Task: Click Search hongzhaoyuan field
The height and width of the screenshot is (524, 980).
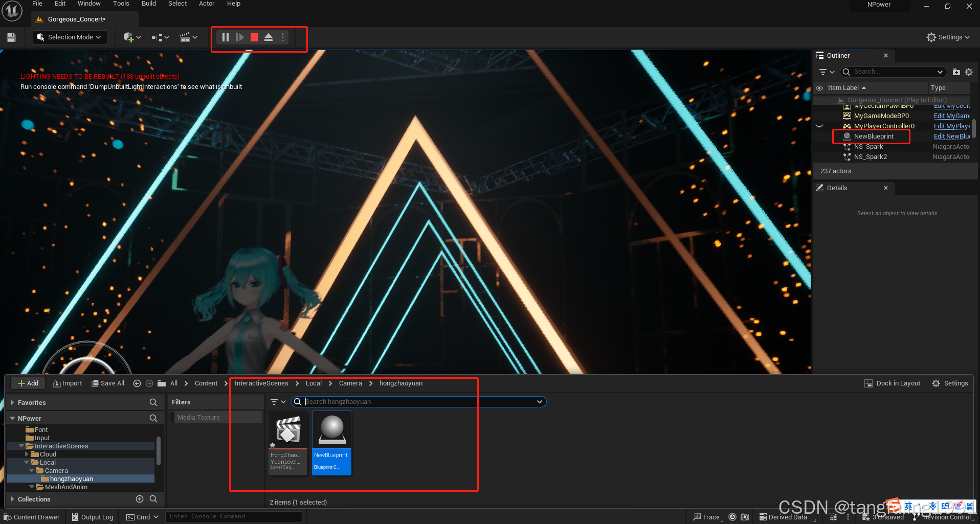Action: (x=419, y=402)
